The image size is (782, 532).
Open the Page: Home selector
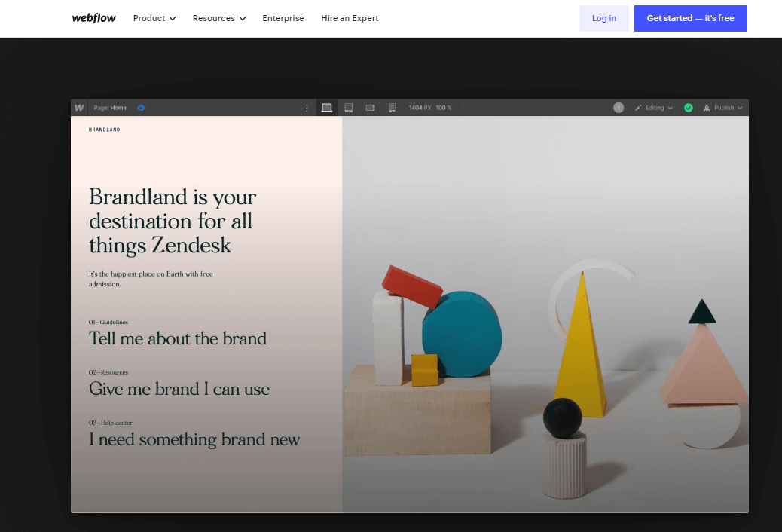[110, 108]
